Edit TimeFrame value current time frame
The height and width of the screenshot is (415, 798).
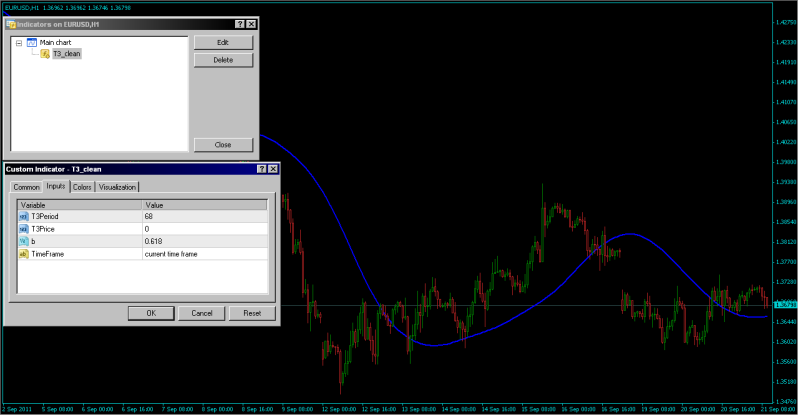click(x=205, y=254)
